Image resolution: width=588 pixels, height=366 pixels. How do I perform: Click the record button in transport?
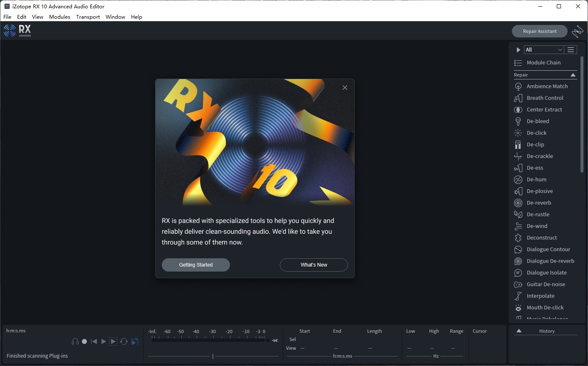(84, 341)
